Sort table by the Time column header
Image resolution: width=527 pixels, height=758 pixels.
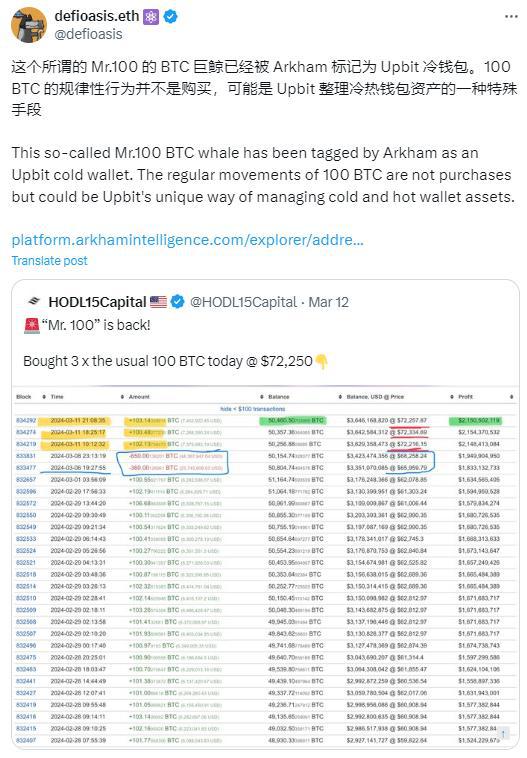coord(57,396)
